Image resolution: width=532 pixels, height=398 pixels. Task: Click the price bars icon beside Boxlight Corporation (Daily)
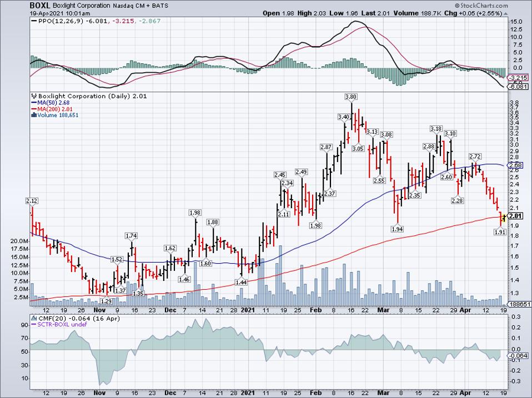(x=34, y=96)
